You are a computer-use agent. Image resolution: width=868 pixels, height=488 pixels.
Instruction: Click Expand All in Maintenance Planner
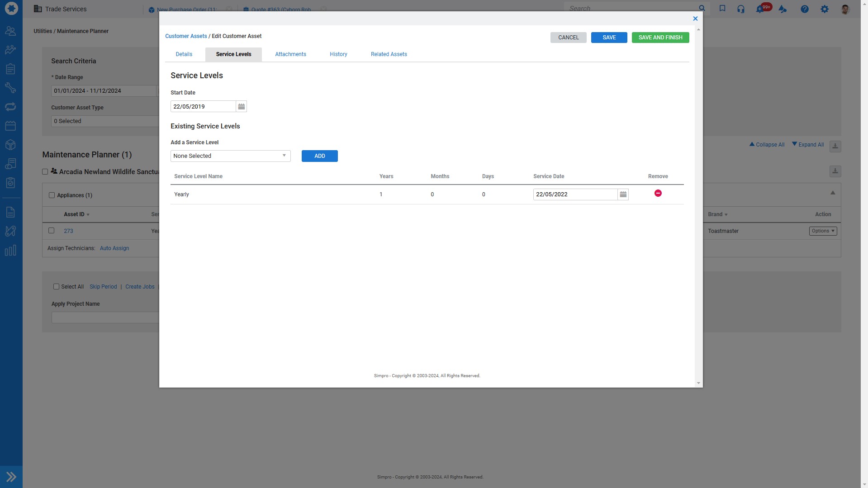[x=808, y=145]
